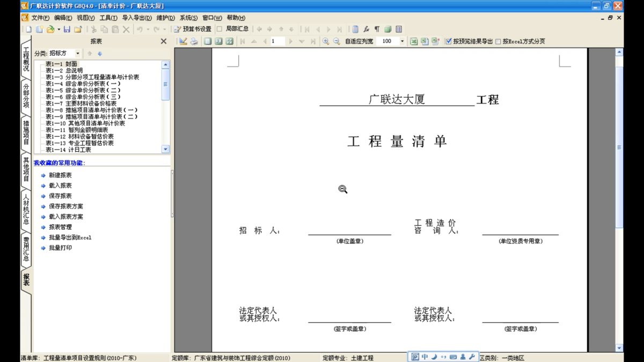Click the 保存报表方案 link

coord(66,206)
